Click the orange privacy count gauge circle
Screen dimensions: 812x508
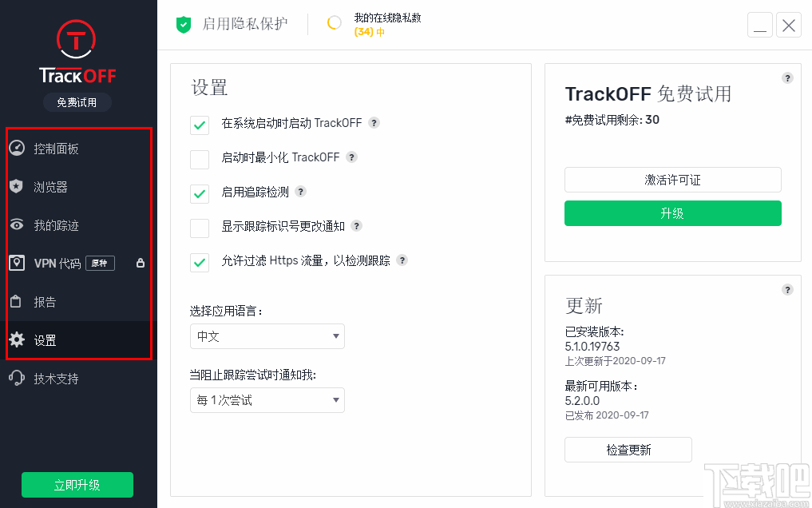coord(333,23)
